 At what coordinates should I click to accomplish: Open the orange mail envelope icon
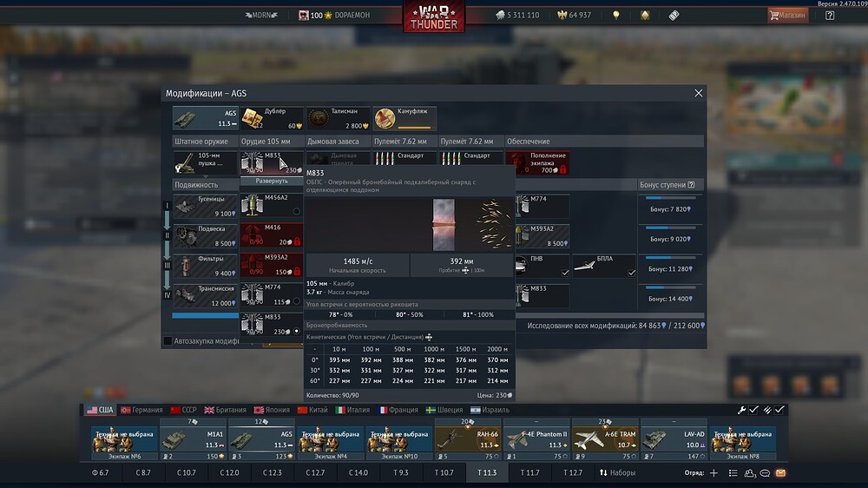tap(780, 473)
